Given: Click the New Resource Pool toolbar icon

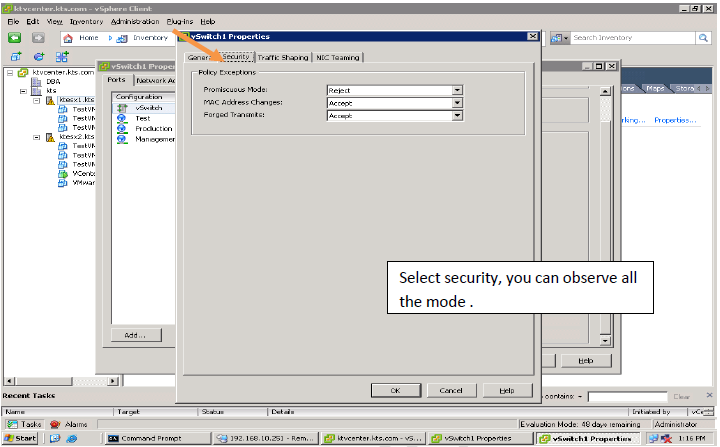Looking at the screenshot, I should pyautogui.click(x=39, y=57).
